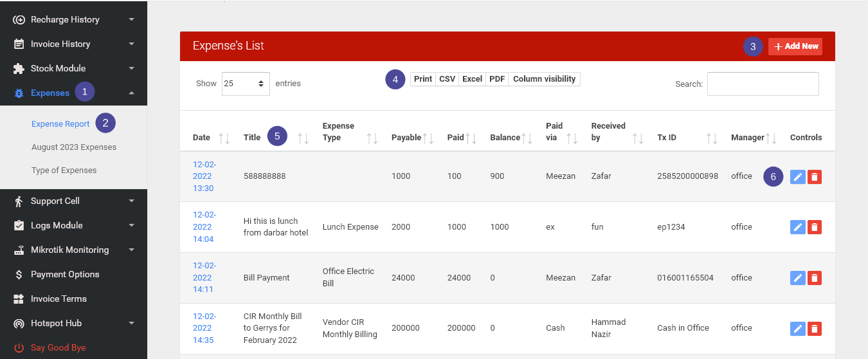Sort table by Date column arrows
This screenshot has width=868, height=359.
224,138
